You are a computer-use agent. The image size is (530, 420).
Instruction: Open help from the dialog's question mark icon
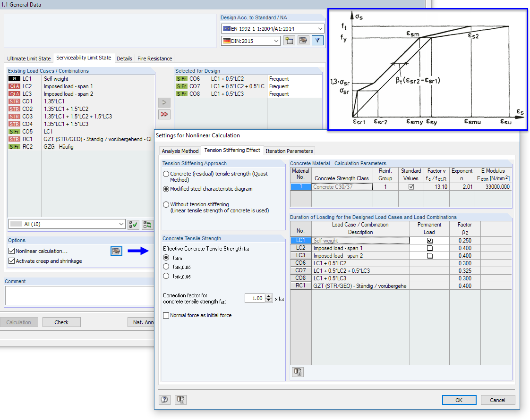[x=164, y=400]
